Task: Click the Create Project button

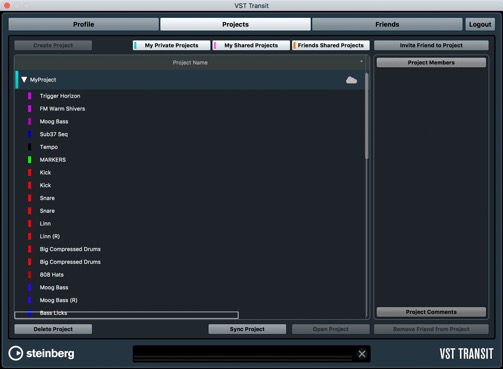Action: click(53, 45)
